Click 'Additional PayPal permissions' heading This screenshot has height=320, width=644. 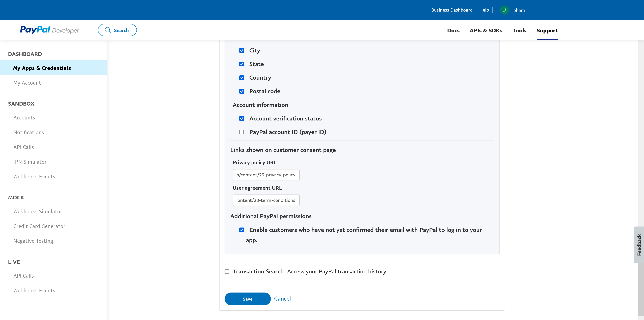tap(271, 216)
